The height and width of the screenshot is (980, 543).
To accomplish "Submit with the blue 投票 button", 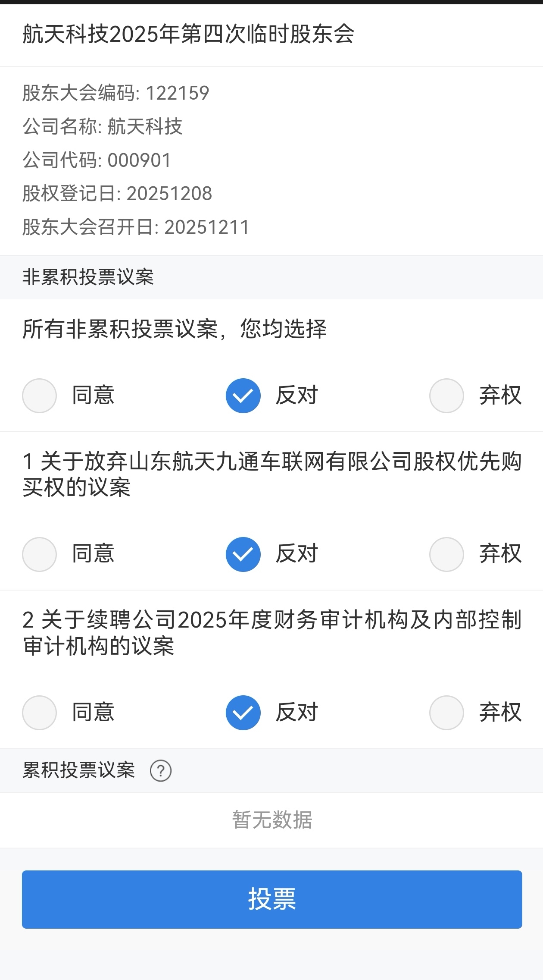I will (x=272, y=899).
